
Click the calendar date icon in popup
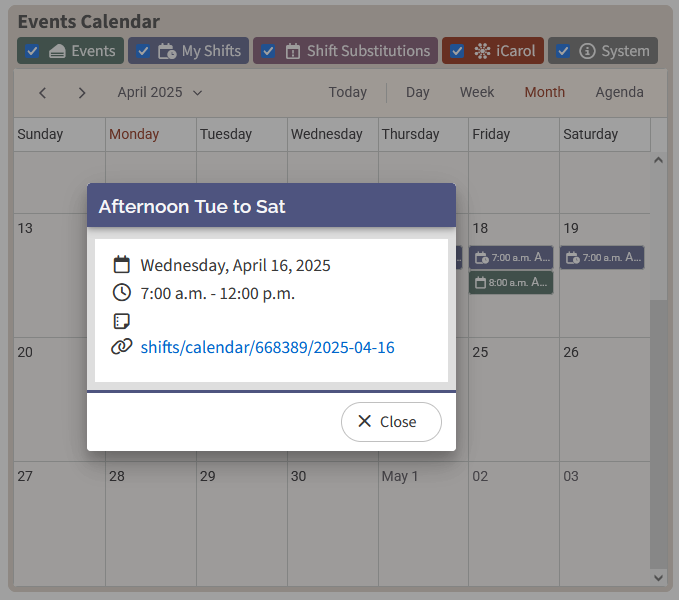[x=122, y=265]
